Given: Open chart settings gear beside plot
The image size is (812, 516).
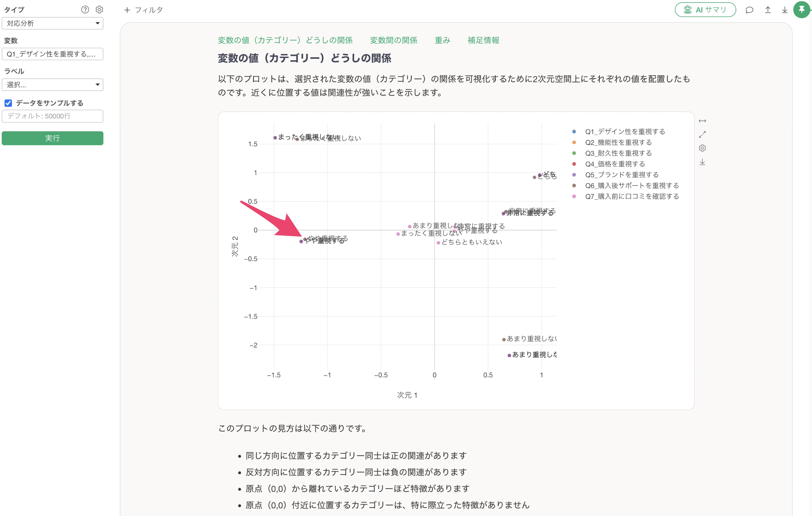Looking at the screenshot, I should coord(702,148).
